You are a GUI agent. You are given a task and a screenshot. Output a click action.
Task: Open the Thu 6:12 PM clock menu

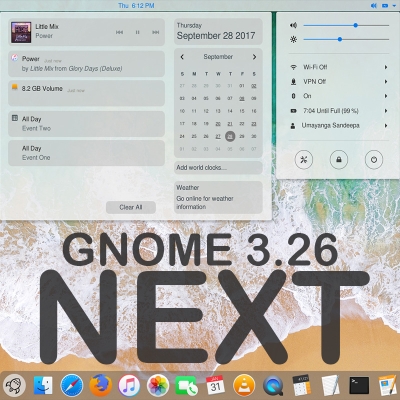tap(136, 5)
